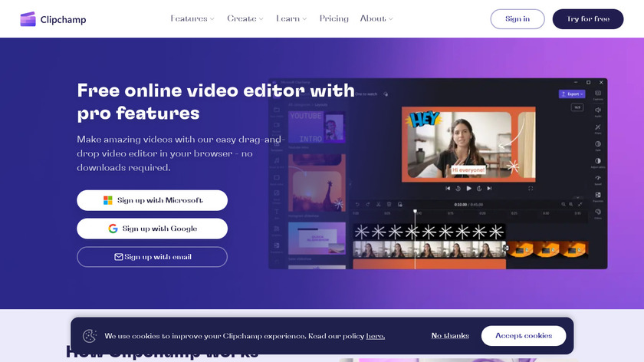Select the scissors split tool on timeline
This screenshot has height=362, width=644.
click(x=378, y=204)
